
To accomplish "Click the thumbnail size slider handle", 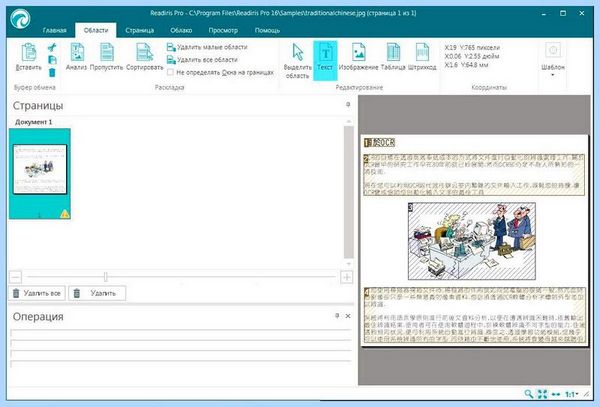I will click(106, 277).
